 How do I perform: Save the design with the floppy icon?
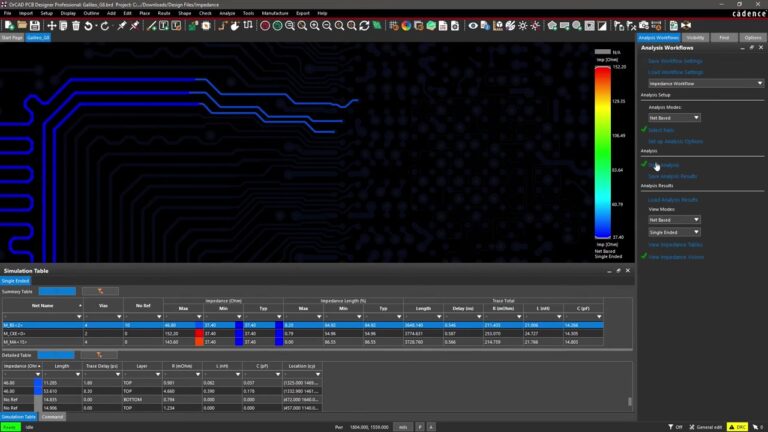click(x=35, y=25)
